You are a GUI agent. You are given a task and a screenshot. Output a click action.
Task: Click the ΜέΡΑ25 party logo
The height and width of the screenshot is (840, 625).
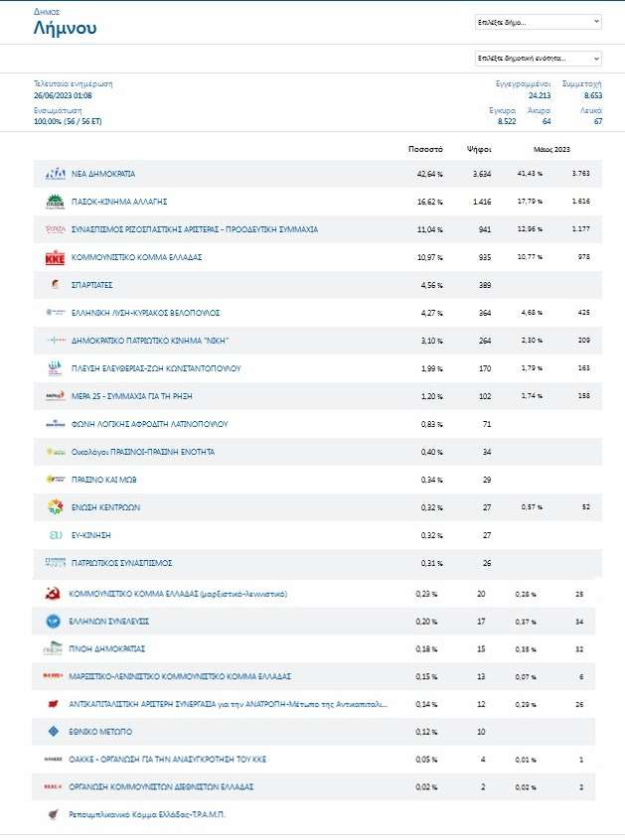56,396
